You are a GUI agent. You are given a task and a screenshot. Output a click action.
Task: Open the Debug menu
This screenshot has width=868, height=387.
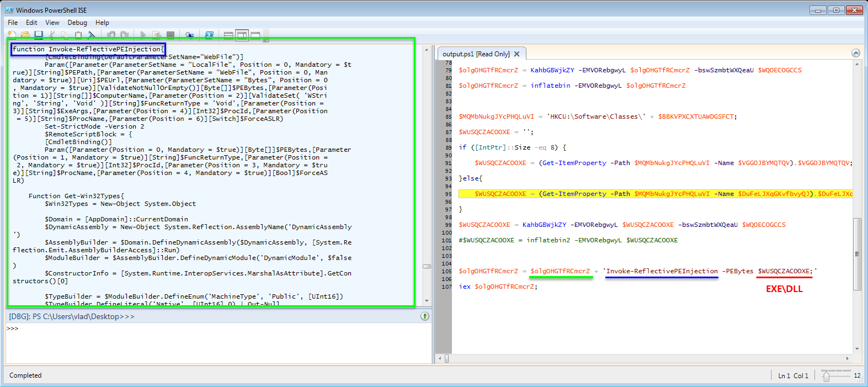point(77,23)
